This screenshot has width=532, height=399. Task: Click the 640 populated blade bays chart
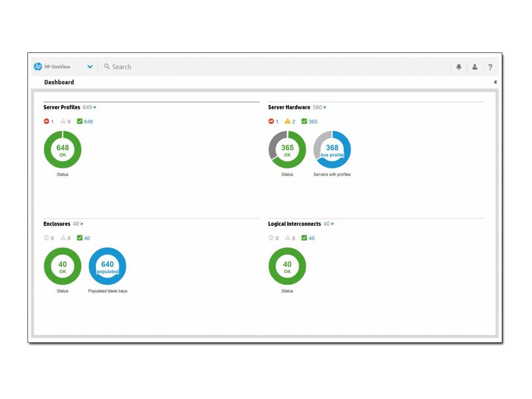[108, 267]
